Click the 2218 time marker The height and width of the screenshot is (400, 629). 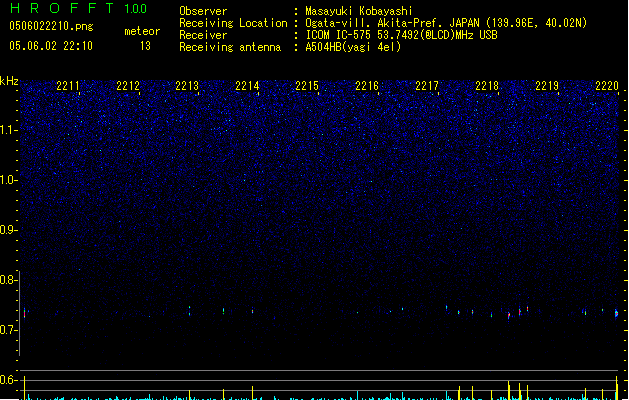(487, 85)
